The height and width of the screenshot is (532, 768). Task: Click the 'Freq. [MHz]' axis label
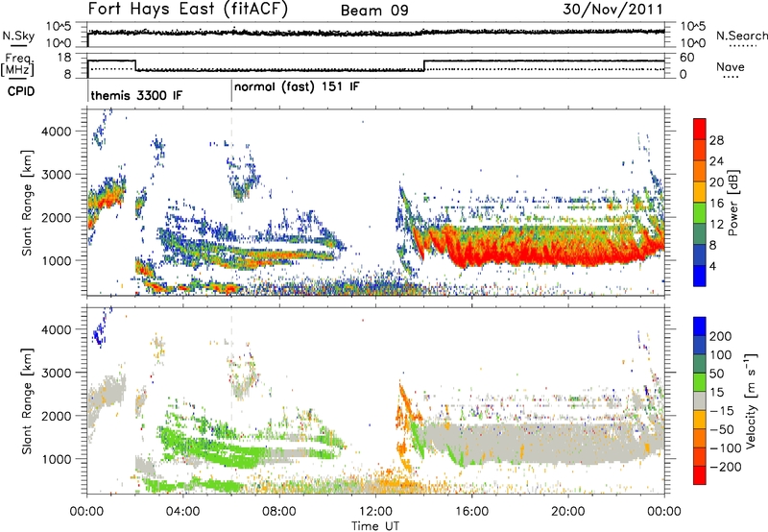tap(17, 65)
